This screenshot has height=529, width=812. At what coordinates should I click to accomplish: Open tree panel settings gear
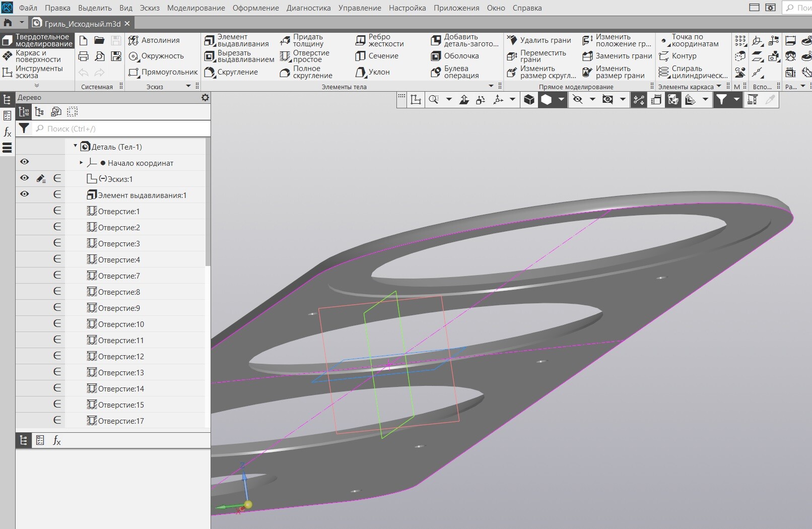[205, 97]
